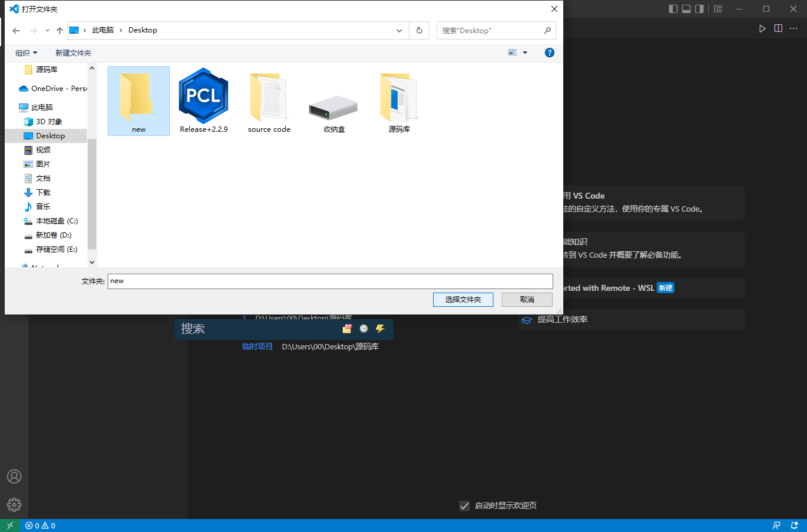The height and width of the screenshot is (532, 807).
Task: Refresh the Desktop folder listing
Action: coord(419,30)
